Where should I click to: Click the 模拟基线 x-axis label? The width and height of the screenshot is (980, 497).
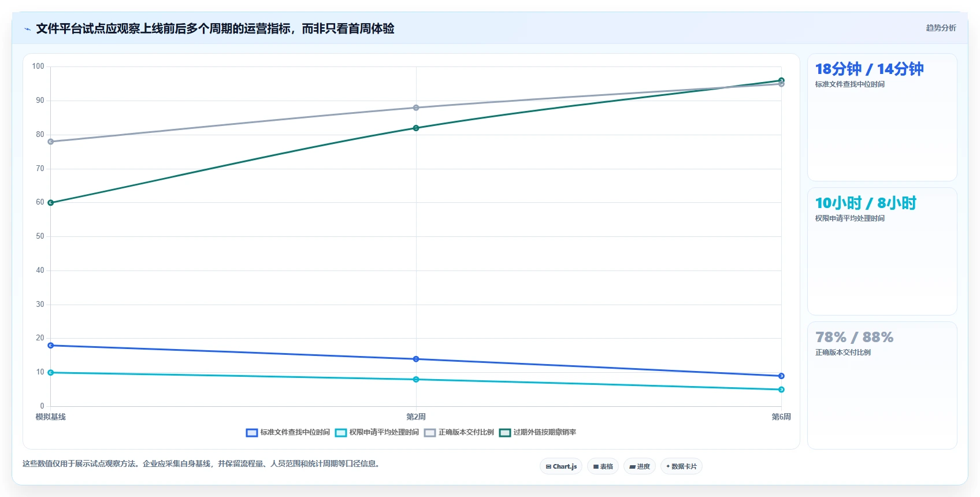[x=51, y=417]
